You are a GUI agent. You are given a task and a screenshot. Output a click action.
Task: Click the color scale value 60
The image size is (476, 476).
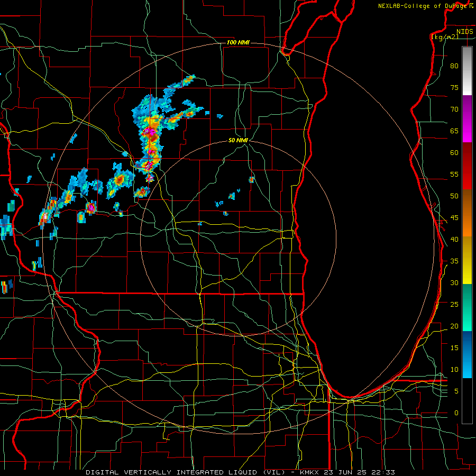(454, 152)
